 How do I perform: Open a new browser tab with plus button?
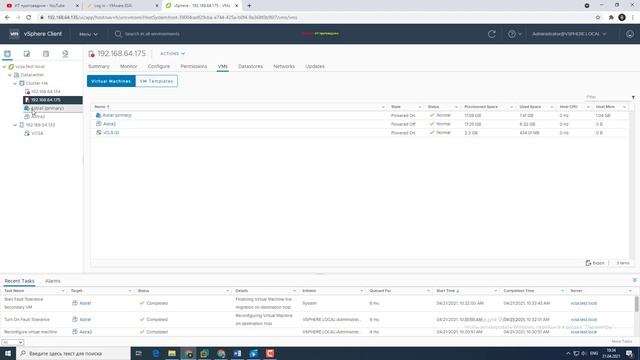[249, 6]
